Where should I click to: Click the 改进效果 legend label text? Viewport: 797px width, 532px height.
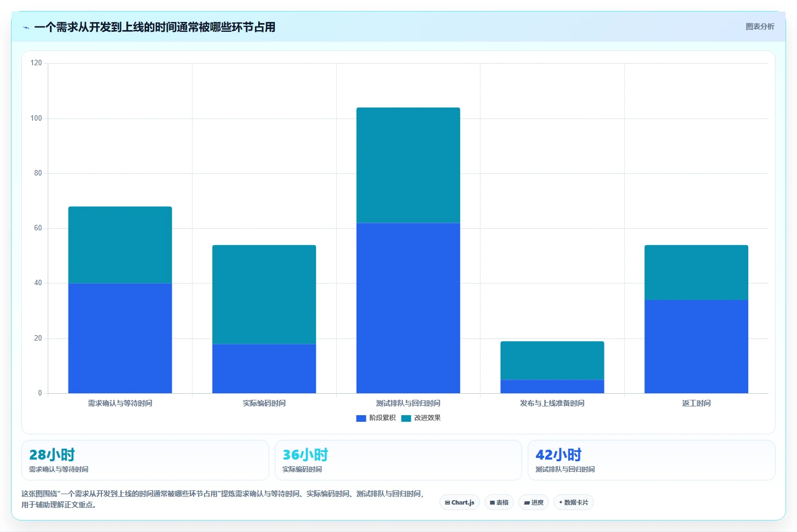click(427, 418)
